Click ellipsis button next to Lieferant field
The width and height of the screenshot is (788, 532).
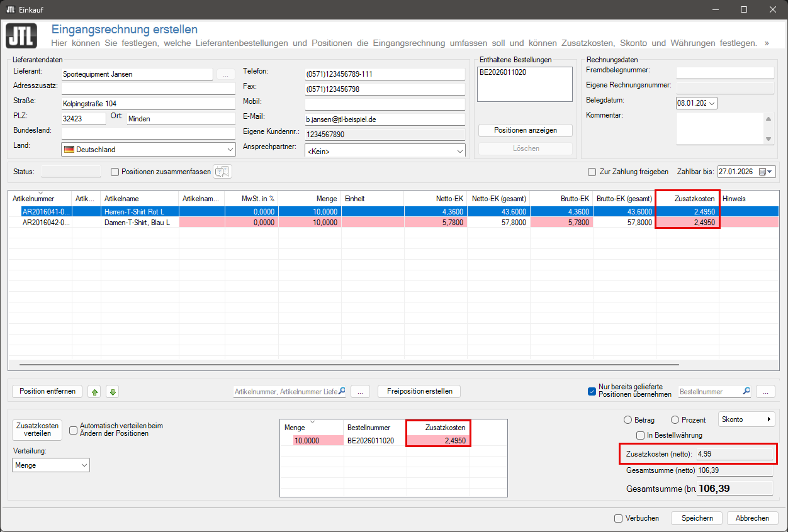click(225, 74)
